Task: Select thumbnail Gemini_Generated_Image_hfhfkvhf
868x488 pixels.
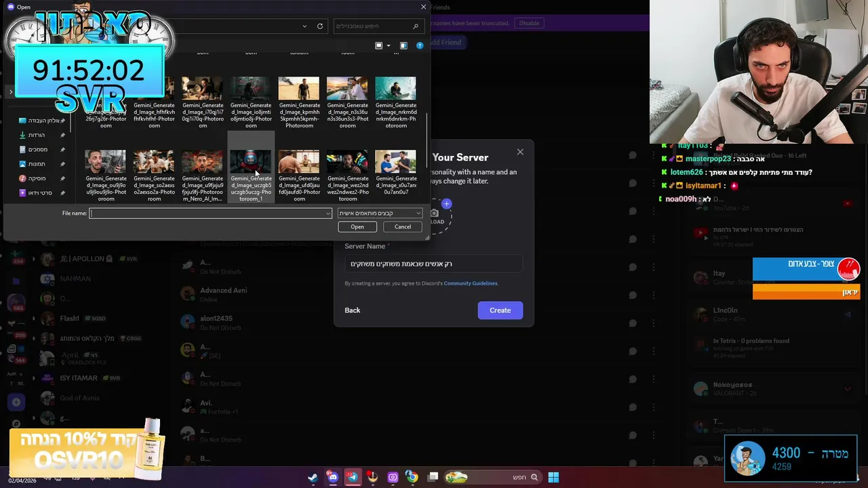Action: coord(154,102)
